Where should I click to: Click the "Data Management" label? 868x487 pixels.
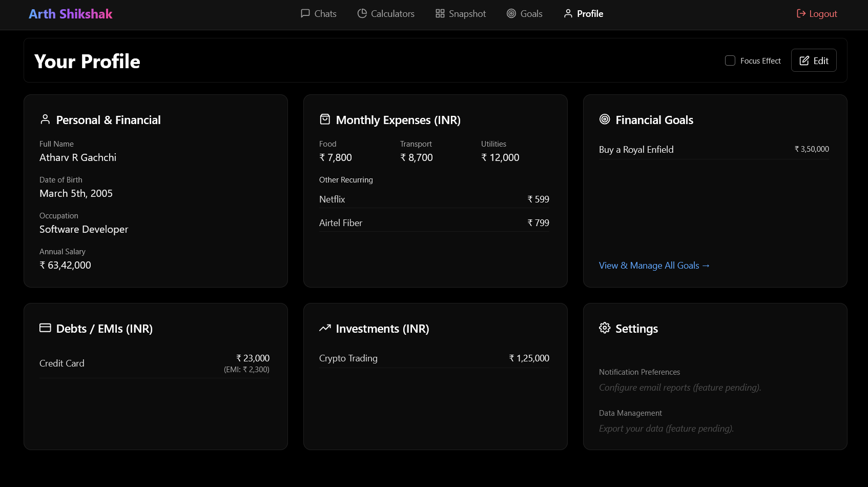tap(630, 413)
